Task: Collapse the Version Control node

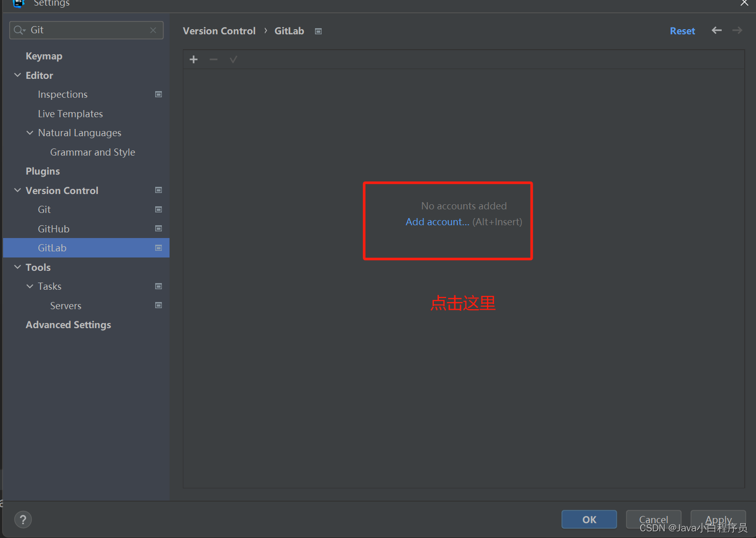Action: 17,190
